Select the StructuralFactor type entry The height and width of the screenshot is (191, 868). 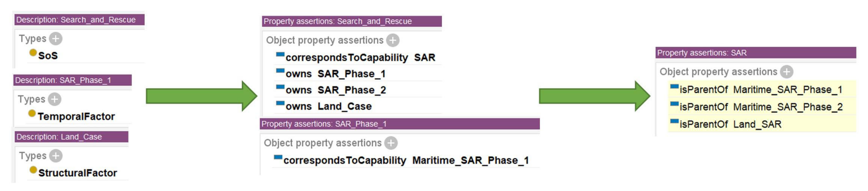coord(78,173)
